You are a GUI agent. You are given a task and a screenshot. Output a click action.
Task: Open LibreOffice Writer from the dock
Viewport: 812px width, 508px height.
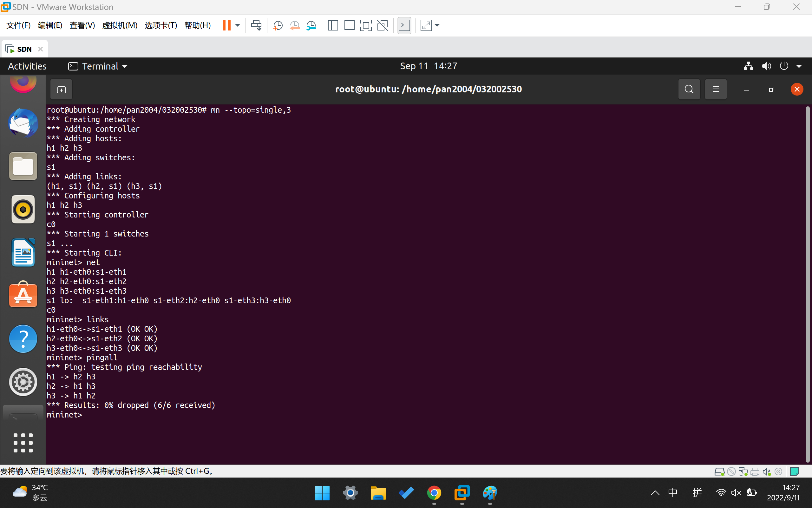click(23, 253)
